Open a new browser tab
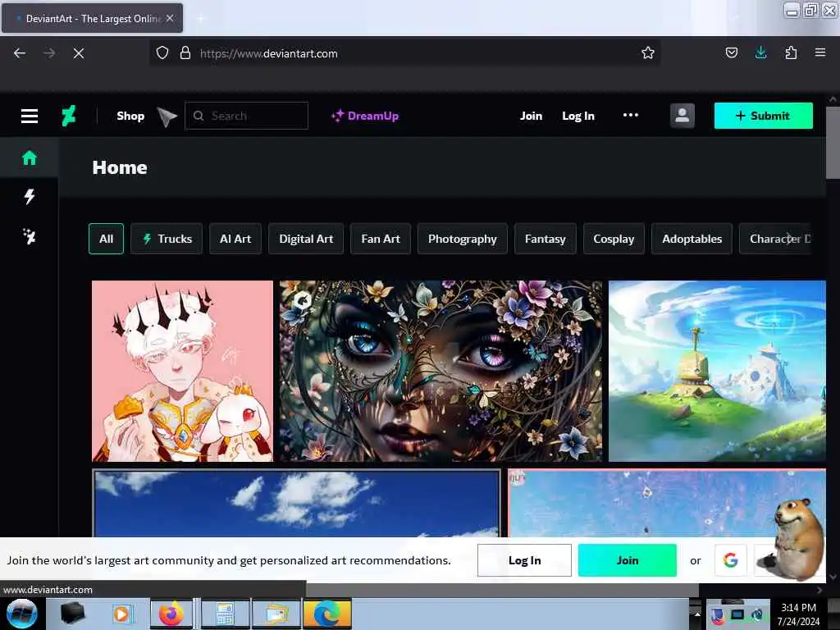This screenshot has height=630, width=840. (201, 18)
